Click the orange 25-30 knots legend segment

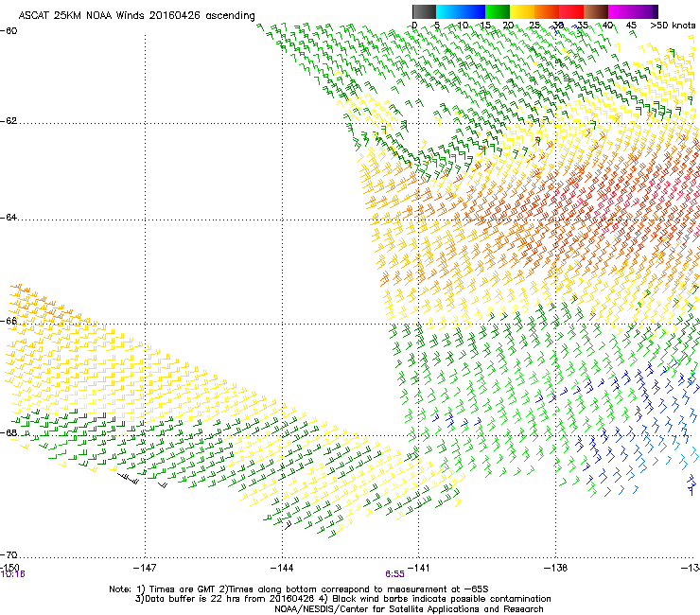tap(547, 11)
